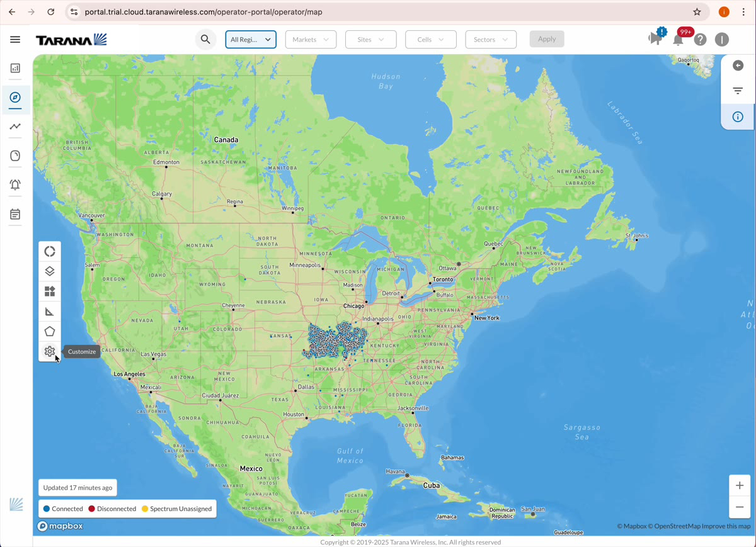Open the Analytics trends page in the sidebar

(14, 127)
